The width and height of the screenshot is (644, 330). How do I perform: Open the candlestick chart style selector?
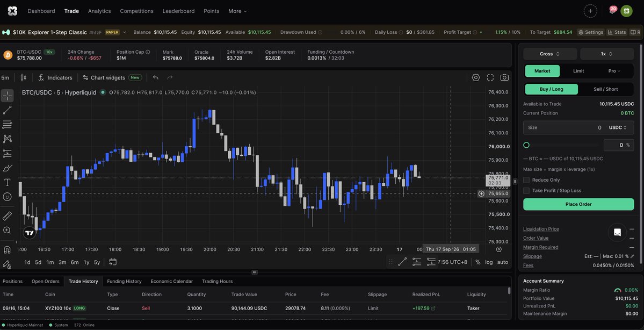(24, 77)
